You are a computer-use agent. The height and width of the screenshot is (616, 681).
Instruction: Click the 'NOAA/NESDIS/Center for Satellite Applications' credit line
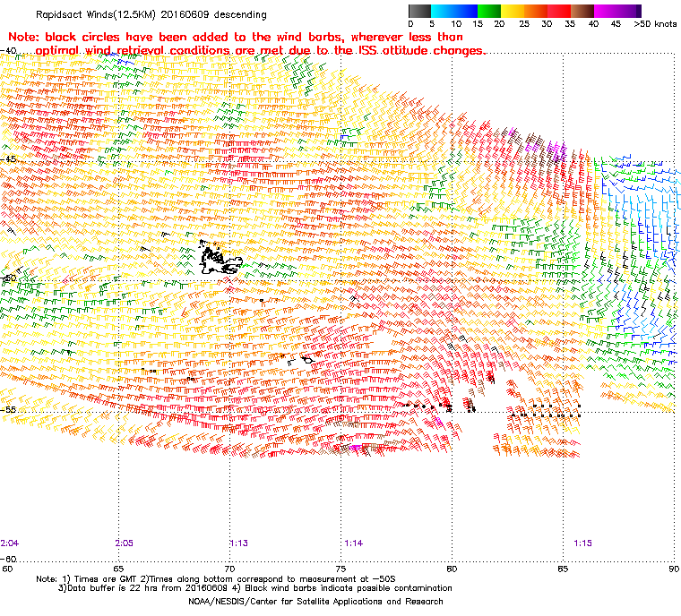pyautogui.click(x=315, y=602)
